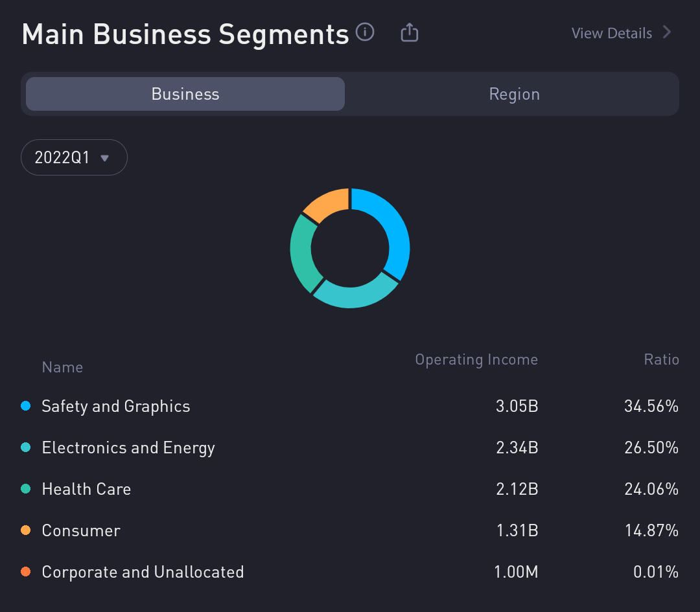Click the share export icon

[x=409, y=32]
